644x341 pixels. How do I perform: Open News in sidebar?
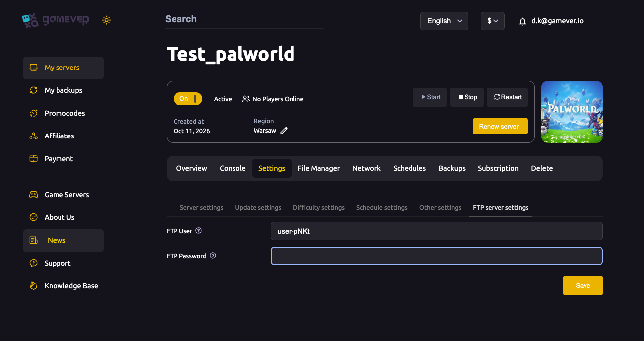[x=63, y=241]
